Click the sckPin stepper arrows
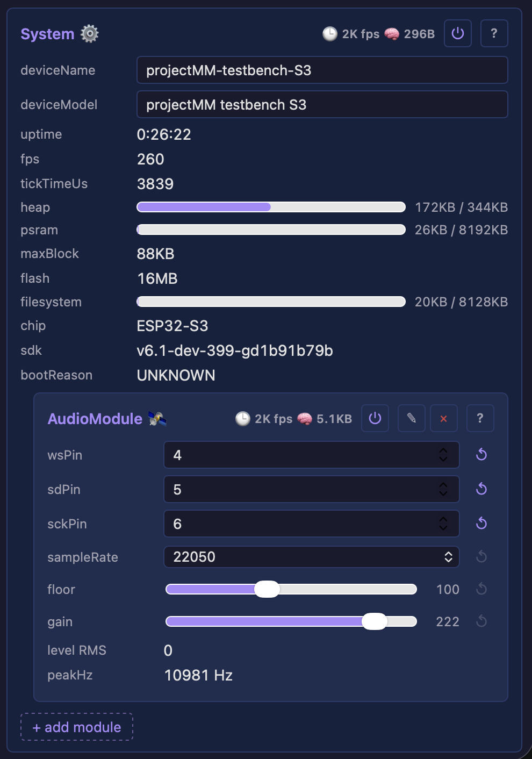532x759 pixels. pyautogui.click(x=443, y=524)
